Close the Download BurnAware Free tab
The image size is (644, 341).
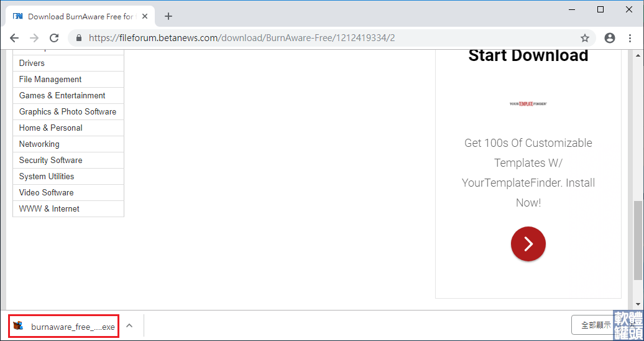(x=145, y=16)
